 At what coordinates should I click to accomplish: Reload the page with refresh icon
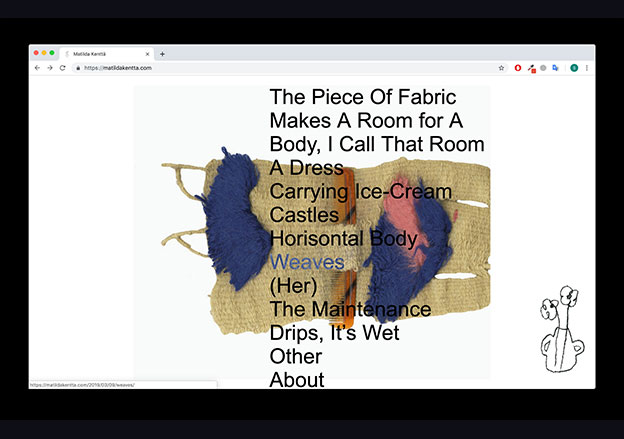click(x=62, y=68)
